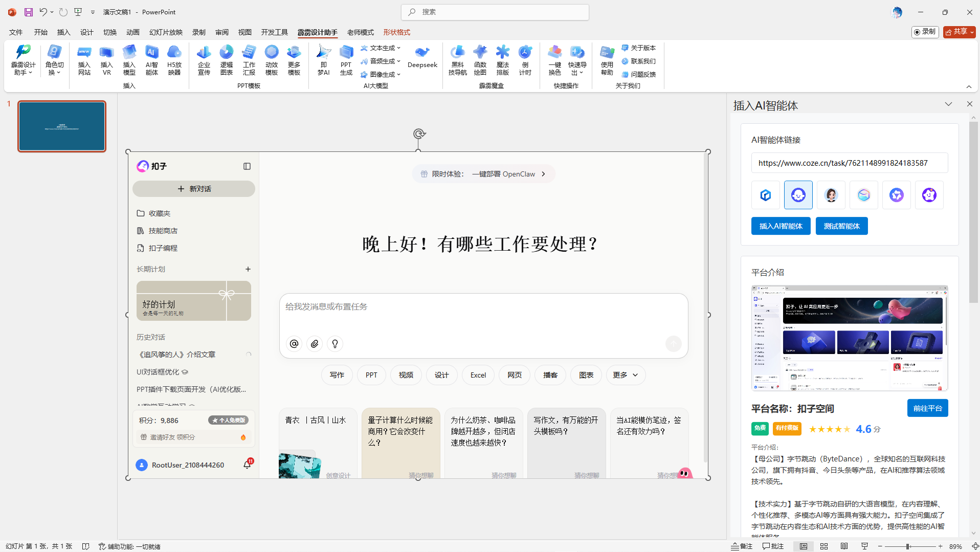The height and width of the screenshot is (552, 980).
Task: Switch to the 动画 ribbon tab
Action: pos(133,32)
